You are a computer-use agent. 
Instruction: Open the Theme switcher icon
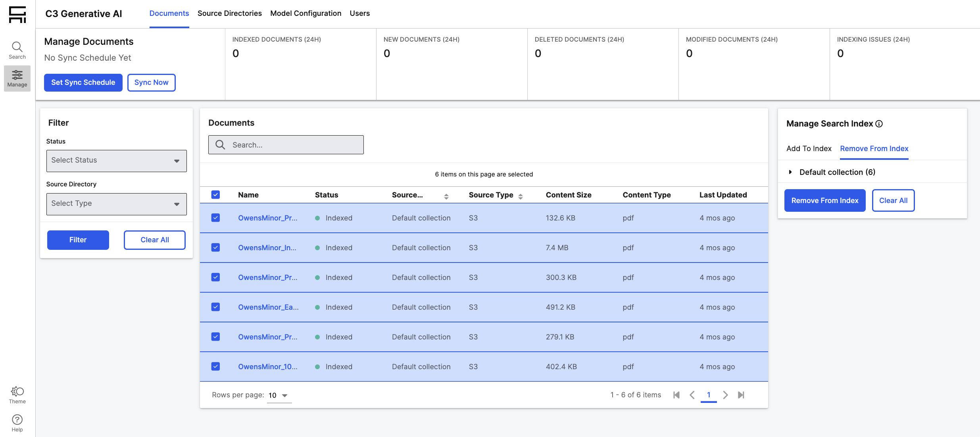point(17,395)
